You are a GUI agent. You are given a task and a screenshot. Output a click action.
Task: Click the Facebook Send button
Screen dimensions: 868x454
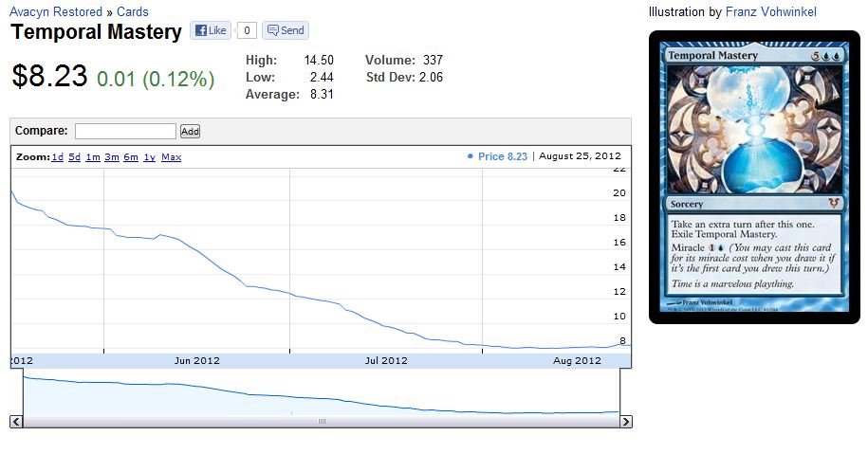(x=285, y=30)
